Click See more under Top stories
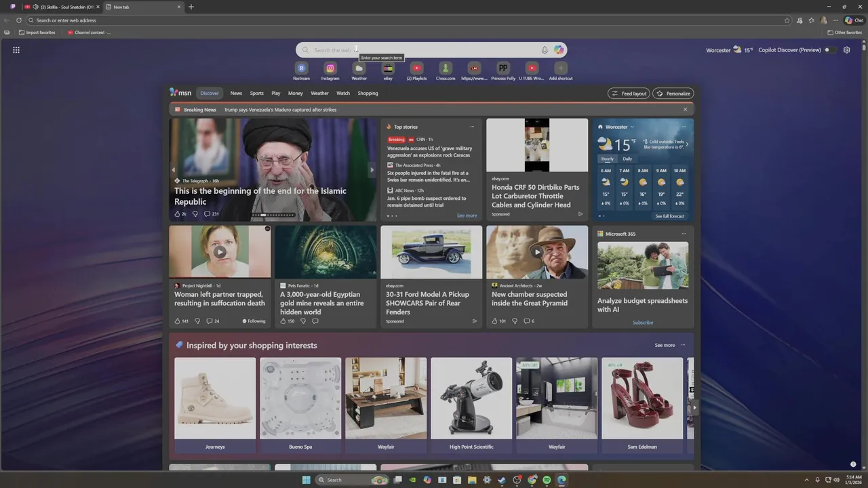Viewport: 868px width, 488px height. pyautogui.click(x=467, y=216)
